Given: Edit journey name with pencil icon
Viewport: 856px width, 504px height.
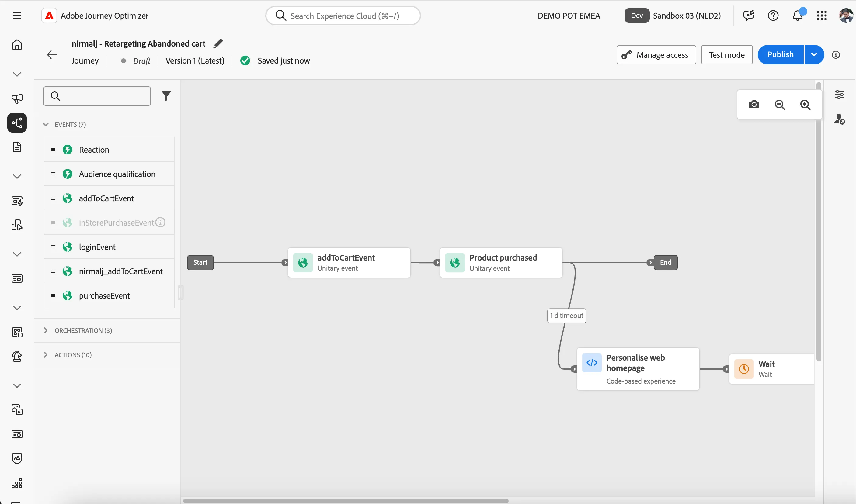Looking at the screenshot, I should (218, 43).
